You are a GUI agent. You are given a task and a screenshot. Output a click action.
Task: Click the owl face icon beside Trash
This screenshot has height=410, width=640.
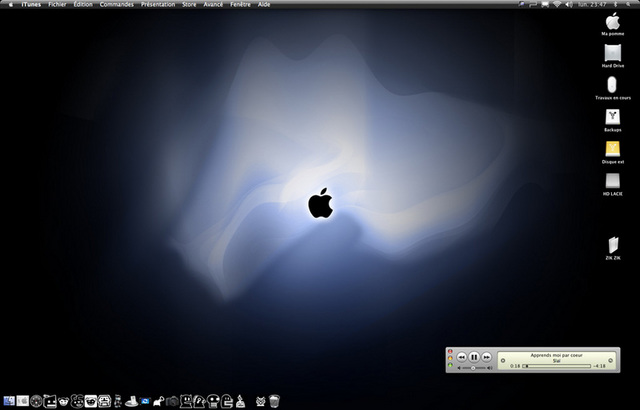click(260, 402)
